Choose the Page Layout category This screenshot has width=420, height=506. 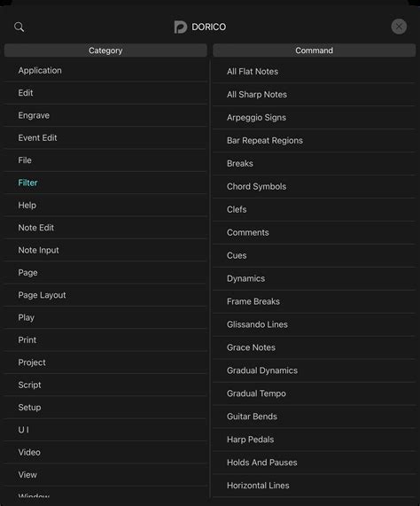105,295
